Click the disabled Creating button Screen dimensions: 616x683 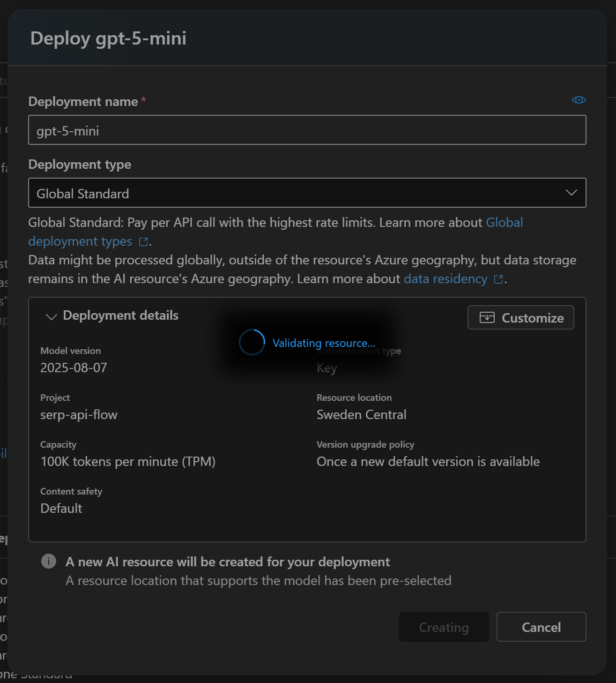pos(444,627)
